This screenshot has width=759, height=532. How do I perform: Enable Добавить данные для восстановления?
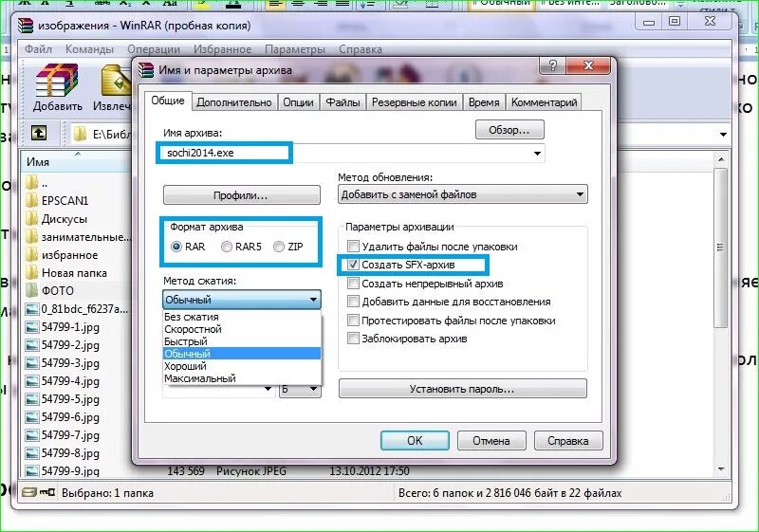[353, 302]
